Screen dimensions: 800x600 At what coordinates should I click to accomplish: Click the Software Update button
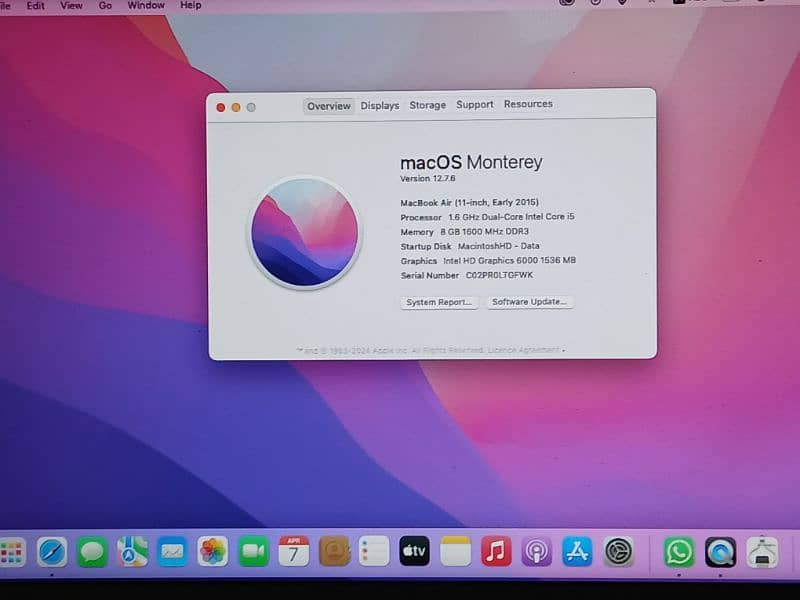pyautogui.click(x=530, y=302)
